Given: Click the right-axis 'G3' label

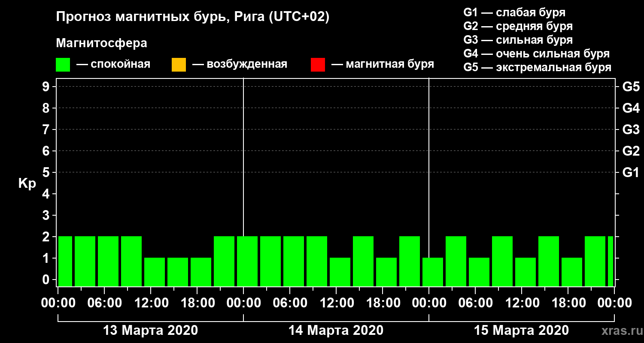Looking at the screenshot, I should [631, 129].
